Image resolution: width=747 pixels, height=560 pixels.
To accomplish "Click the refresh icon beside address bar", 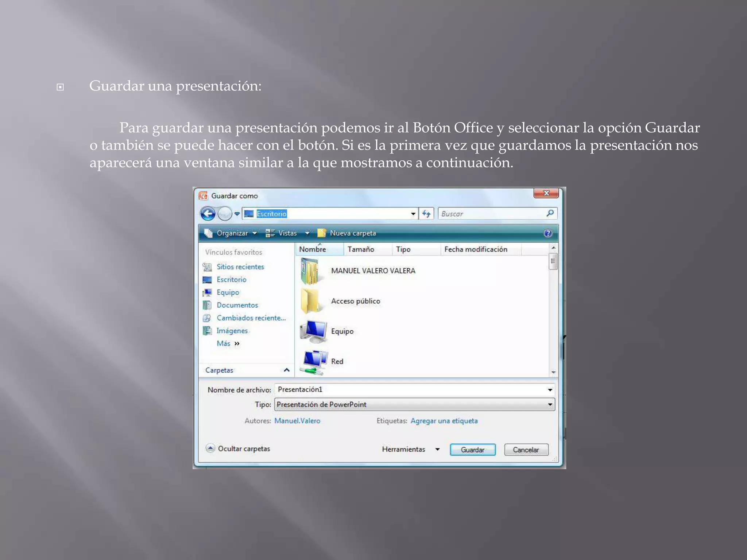I will click(426, 214).
